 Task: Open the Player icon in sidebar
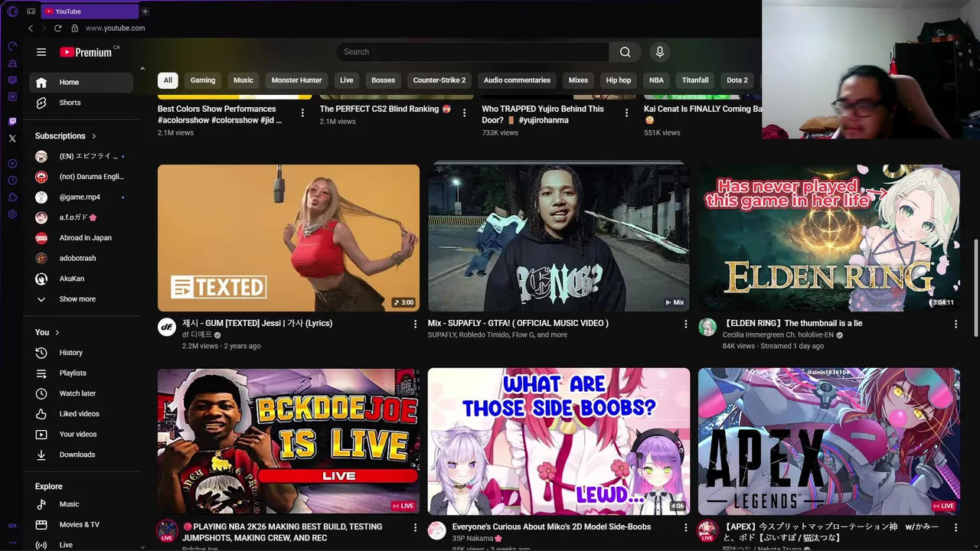tap(12, 164)
